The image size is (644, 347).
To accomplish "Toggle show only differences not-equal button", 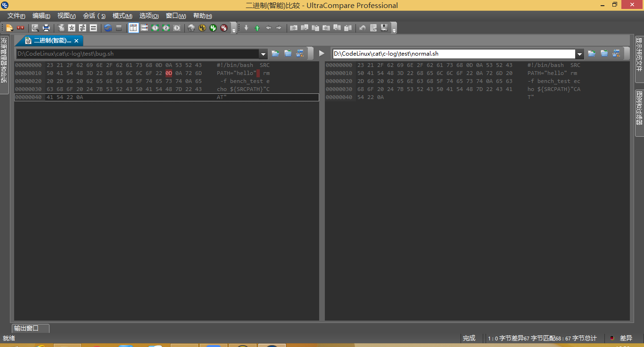I will 83,28.
